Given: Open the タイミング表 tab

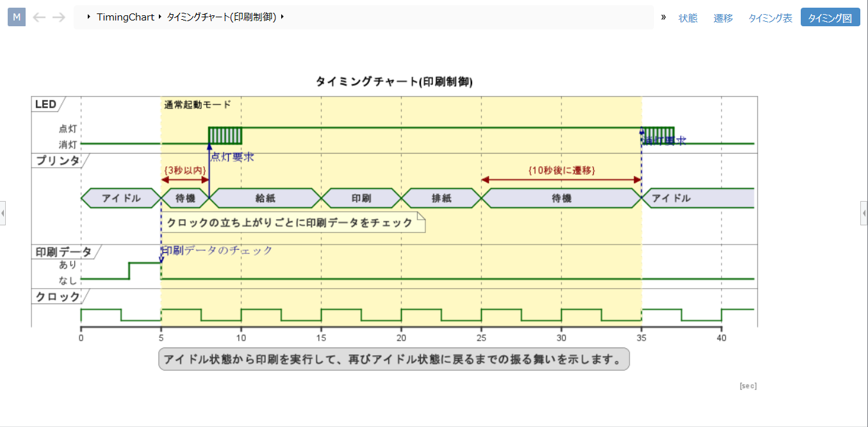Looking at the screenshot, I should click(x=770, y=18).
